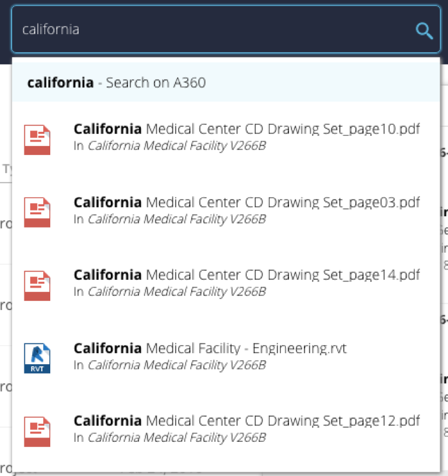Click the RVT Revit file icon

click(37, 358)
